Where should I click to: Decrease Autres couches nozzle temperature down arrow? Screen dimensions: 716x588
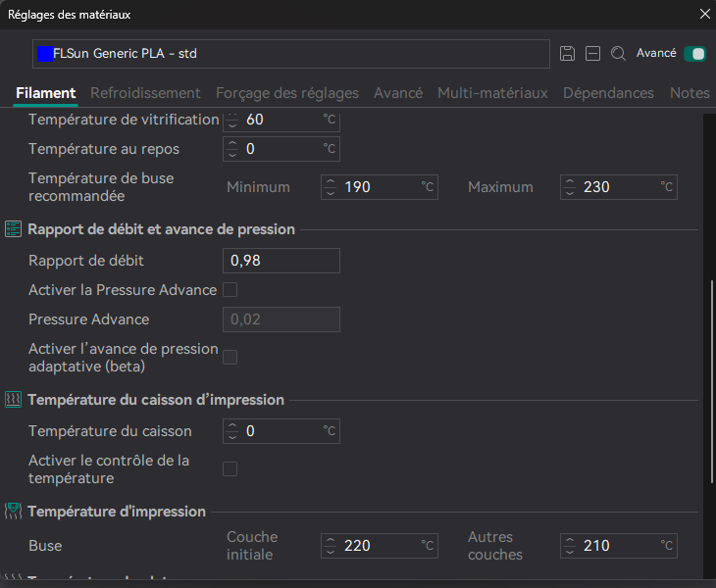coord(570,551)
